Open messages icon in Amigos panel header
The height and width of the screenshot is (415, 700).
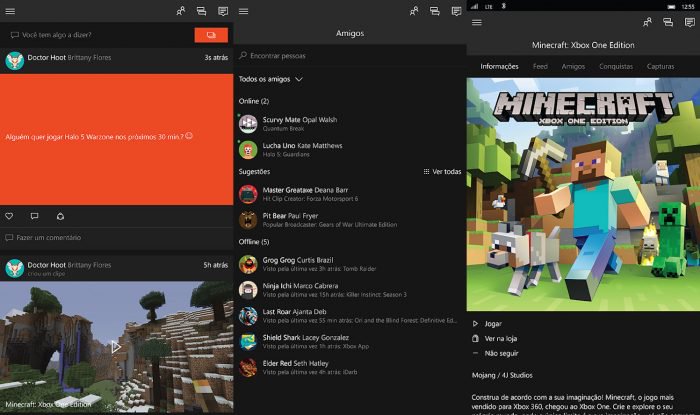(456, 11)
